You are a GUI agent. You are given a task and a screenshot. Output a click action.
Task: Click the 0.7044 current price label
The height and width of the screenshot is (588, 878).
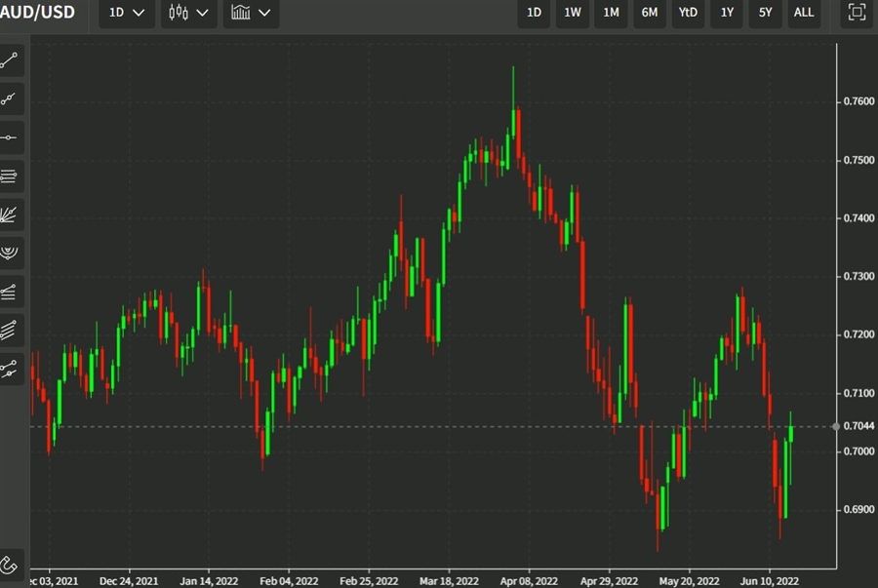pos(858,426)
